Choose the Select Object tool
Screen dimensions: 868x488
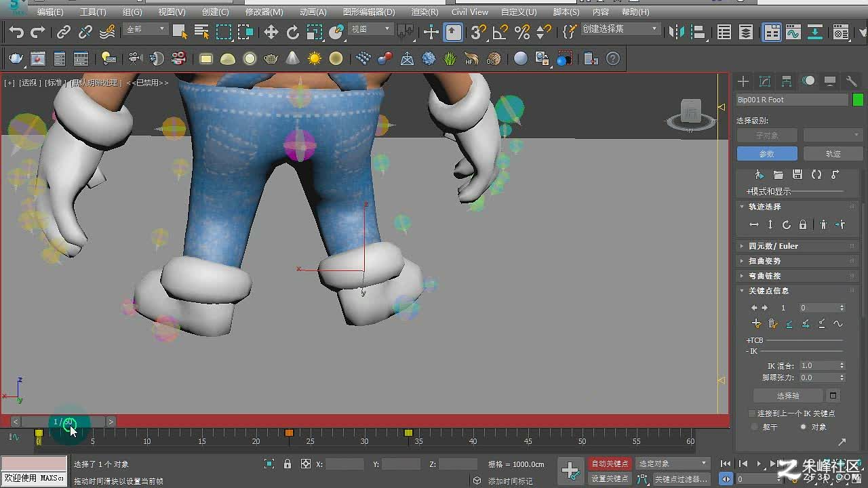tap(180, 32)
